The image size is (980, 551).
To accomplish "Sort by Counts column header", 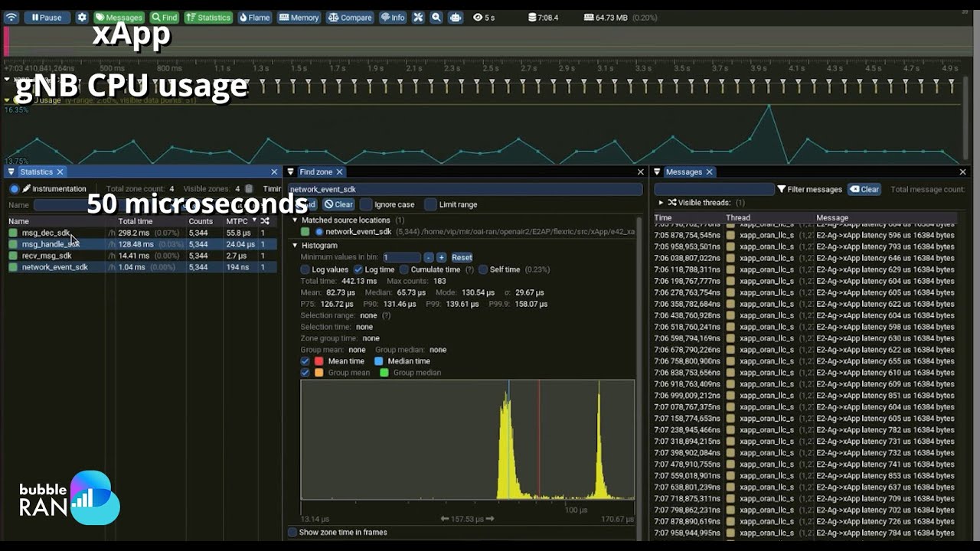I will (x=200, y=221).
